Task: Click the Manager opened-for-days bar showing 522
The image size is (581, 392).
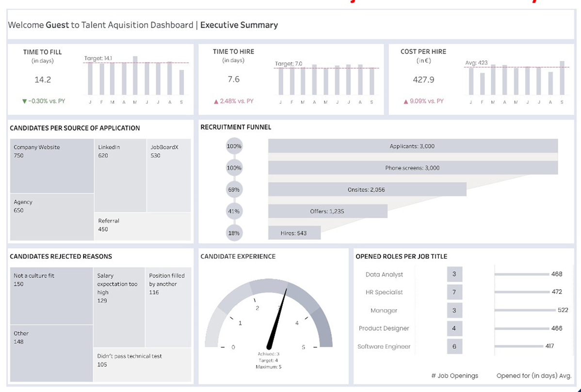Action: point(524,310)
